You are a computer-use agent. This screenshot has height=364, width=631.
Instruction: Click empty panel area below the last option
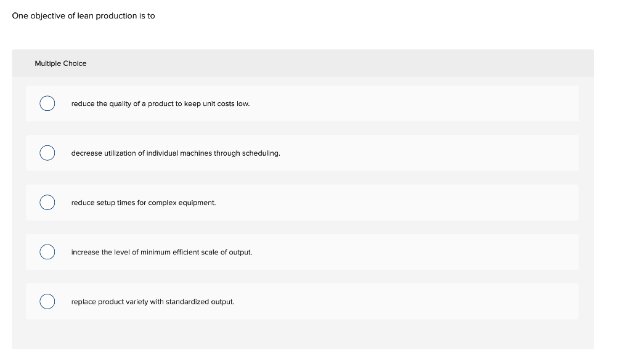coord(303,334)
